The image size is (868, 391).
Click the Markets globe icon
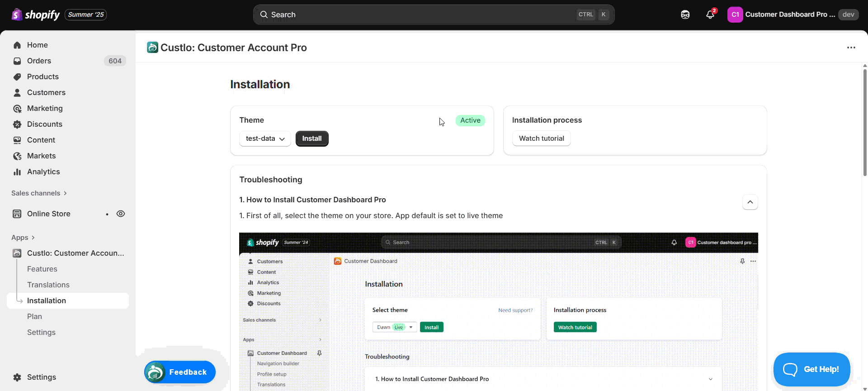tap(17, 156)
